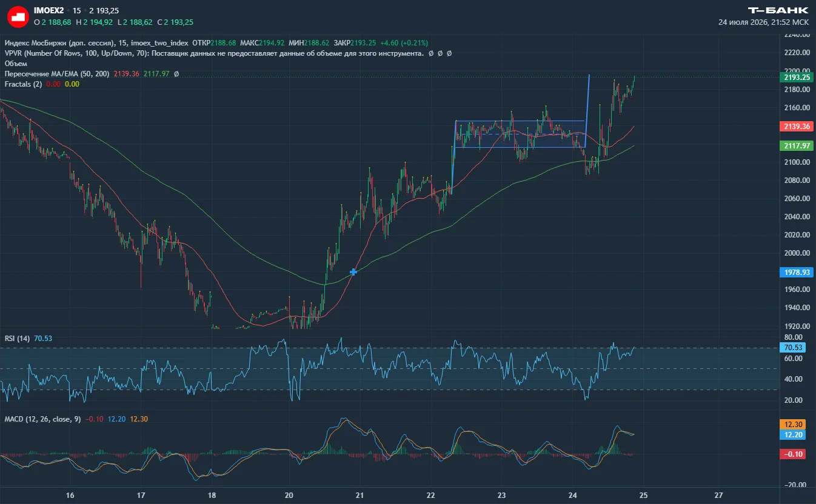Viewport: 816px width, 504px height.
Task: Click the Т-БАНК logo in the corner
Action: coord(778,10)
